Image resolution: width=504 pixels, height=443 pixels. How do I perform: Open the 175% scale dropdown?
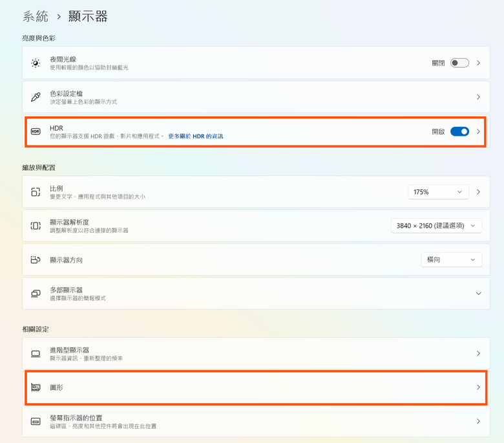point(438,192)
